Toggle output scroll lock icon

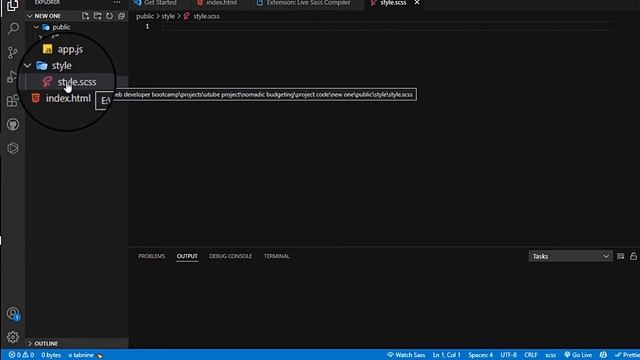[x=633, y=256]
